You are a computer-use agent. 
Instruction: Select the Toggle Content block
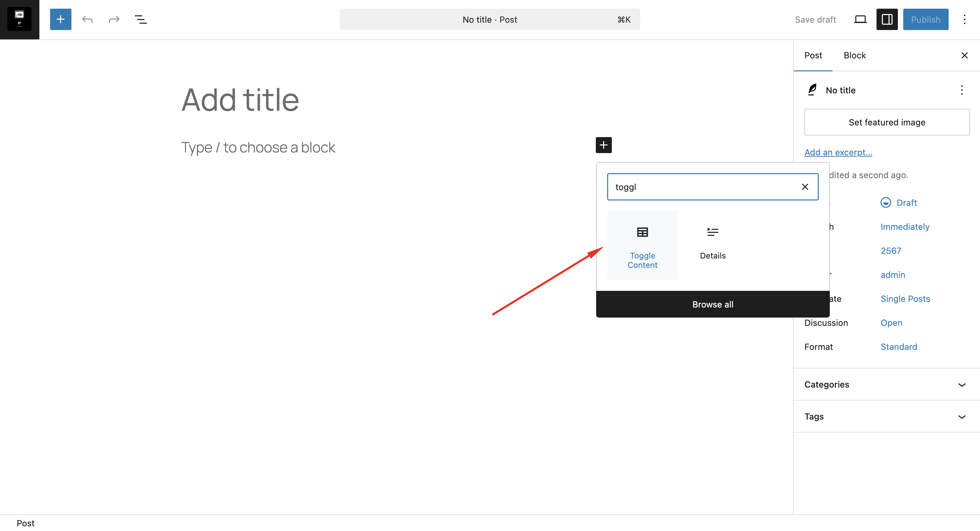642,245
